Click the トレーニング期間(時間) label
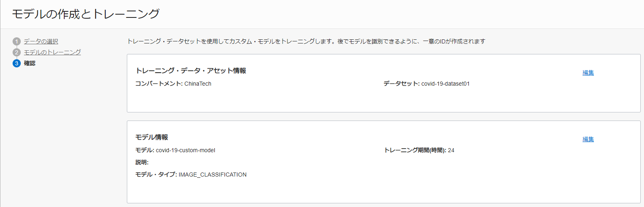The image size is (644, 207). point(415,150)
